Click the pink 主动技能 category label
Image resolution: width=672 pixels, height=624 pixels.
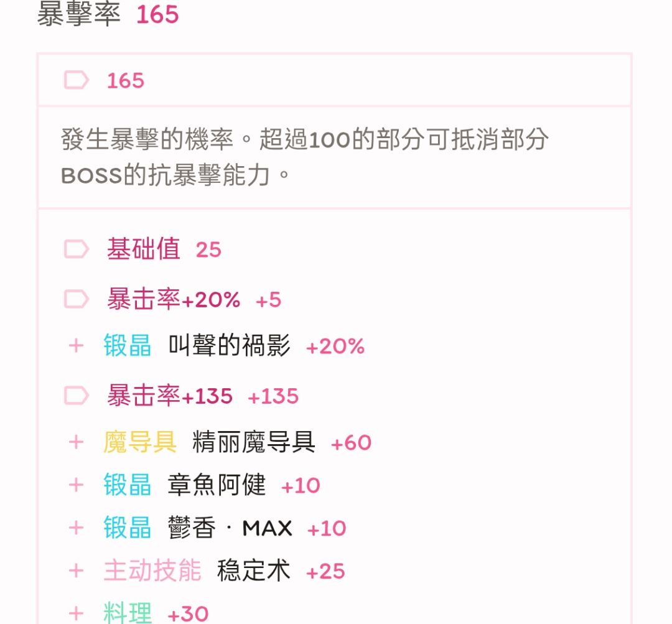click(152, 571)
